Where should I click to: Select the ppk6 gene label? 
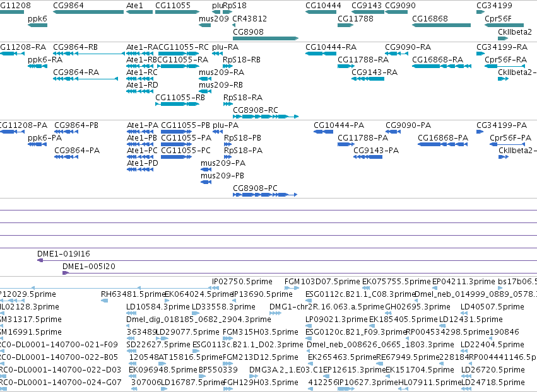coord(37,18)
